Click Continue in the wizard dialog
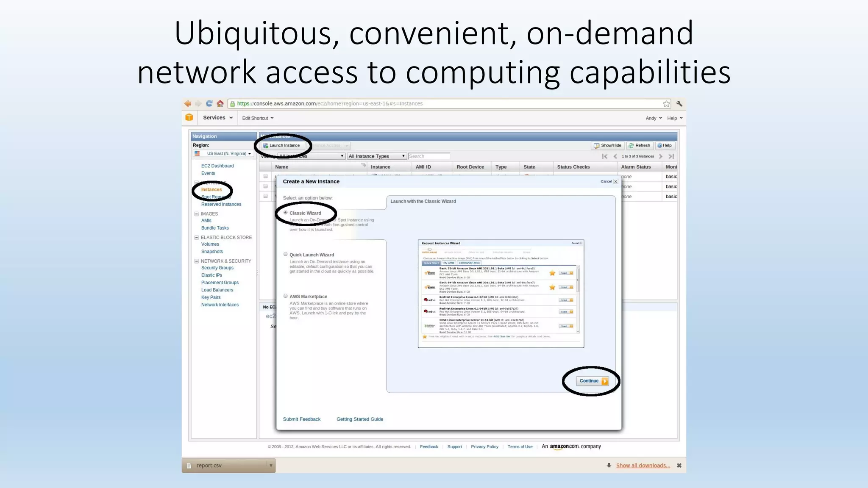 (x=593, y=381)
